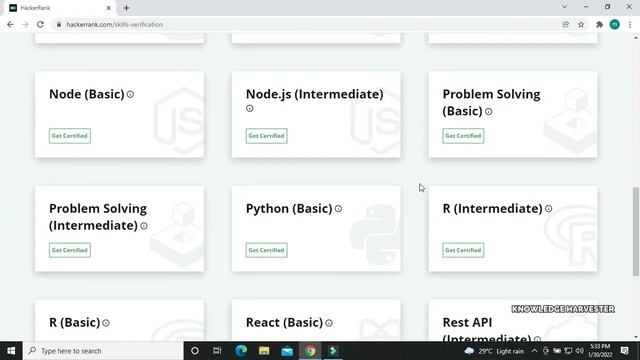640x360 pixels.
Task: Open File Explorer from the taskbar
Action: (x=264, y=351)
